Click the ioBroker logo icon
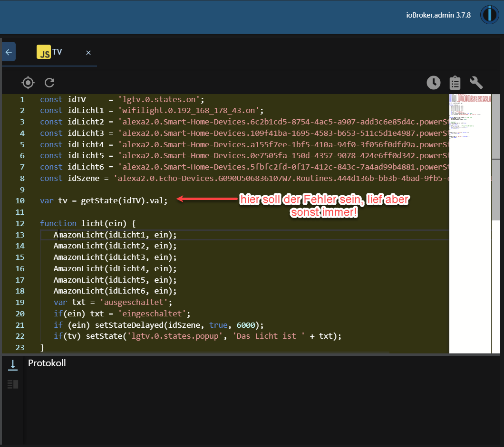The width and height of the screenshot is (504, 447). [x=489, y=15]
